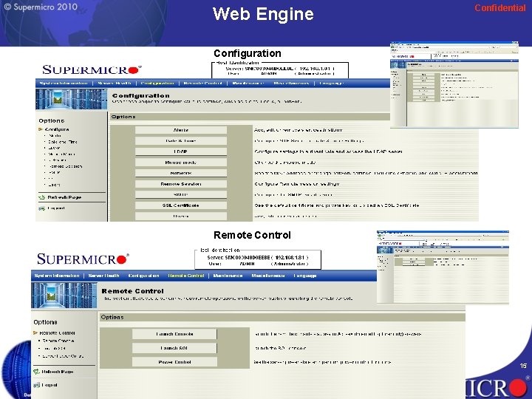Click Refresh Page link on the Remote Control page

[x=58, y=372]
